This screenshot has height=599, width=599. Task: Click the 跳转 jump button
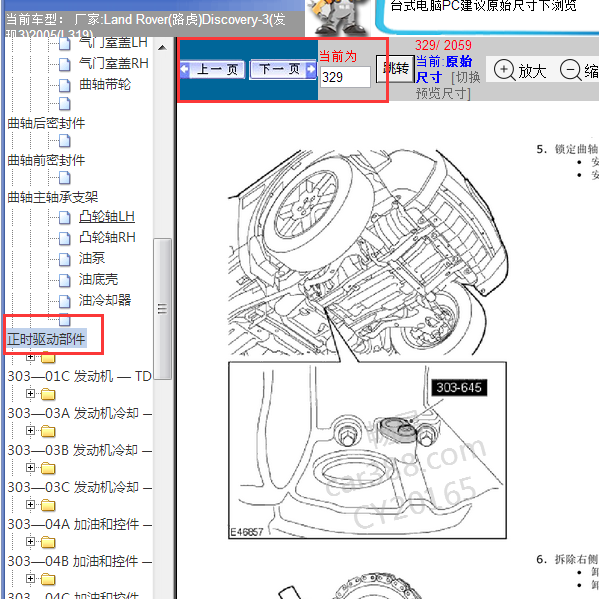pos(396,69)
